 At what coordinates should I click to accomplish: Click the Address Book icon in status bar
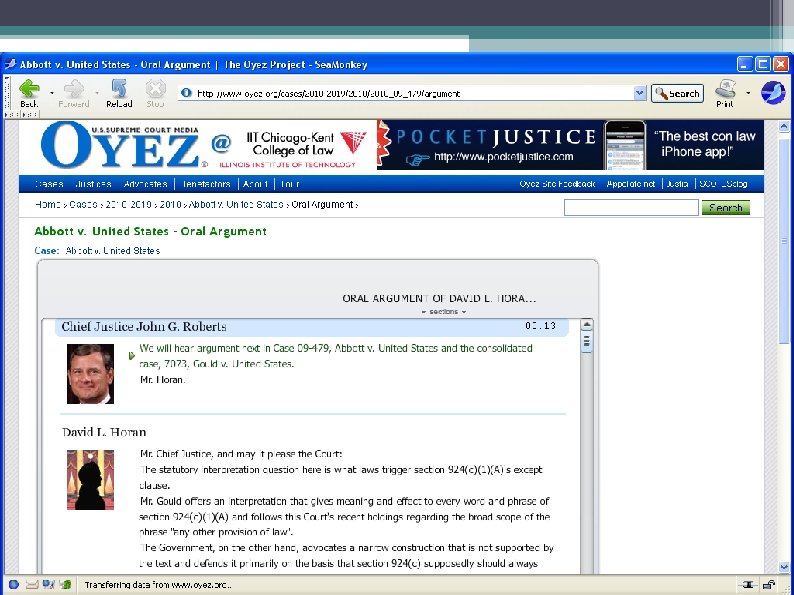[x=65, y=584]
